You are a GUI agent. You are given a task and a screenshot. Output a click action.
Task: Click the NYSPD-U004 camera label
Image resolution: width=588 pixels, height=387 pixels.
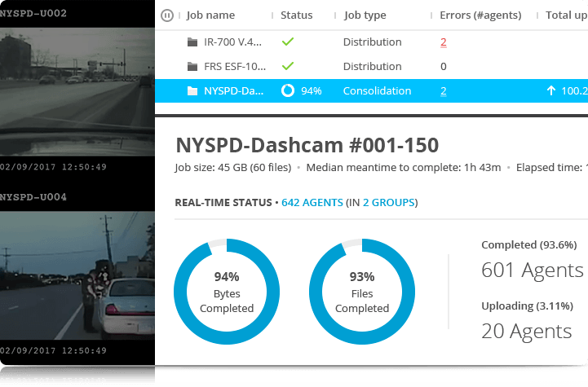point(33,197)
